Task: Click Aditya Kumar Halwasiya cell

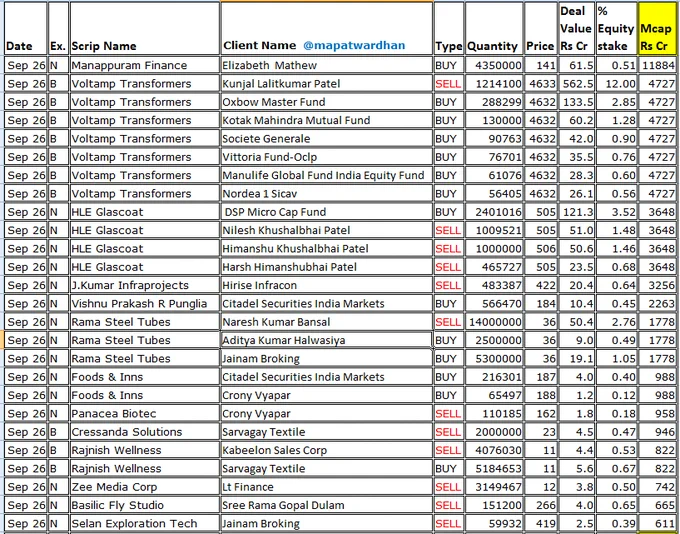Action: [x=327, y=340]
